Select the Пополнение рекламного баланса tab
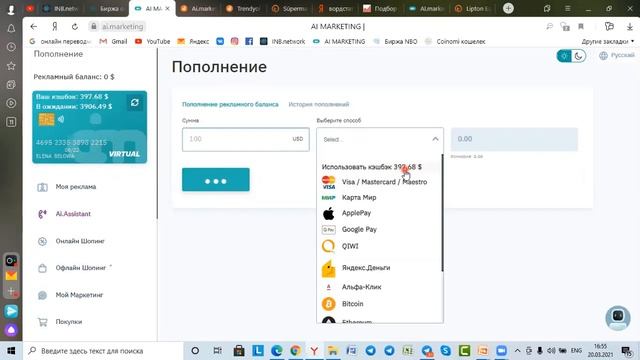This screenshot has height=360, width=640. [230, 104]
